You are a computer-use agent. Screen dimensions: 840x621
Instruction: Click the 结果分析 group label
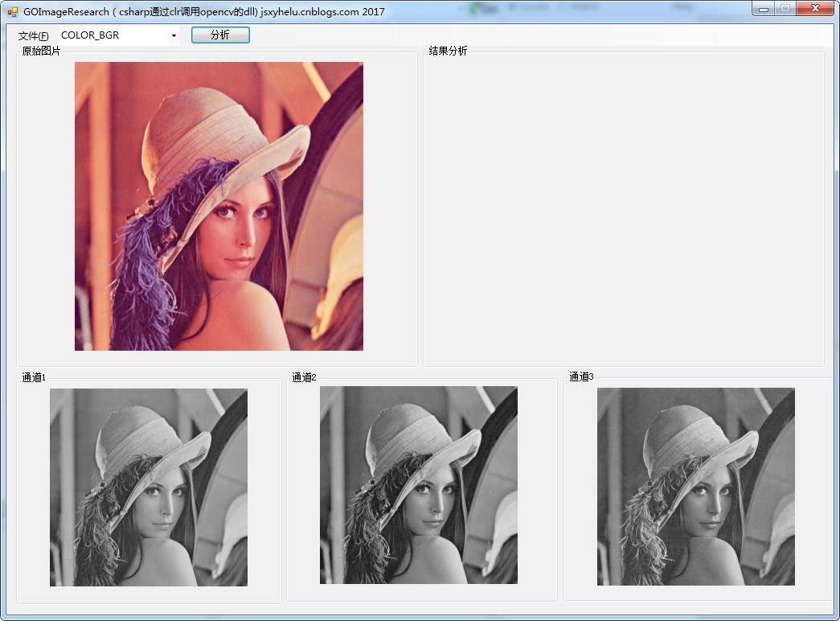pyautogui.click(x=448, y=51)
